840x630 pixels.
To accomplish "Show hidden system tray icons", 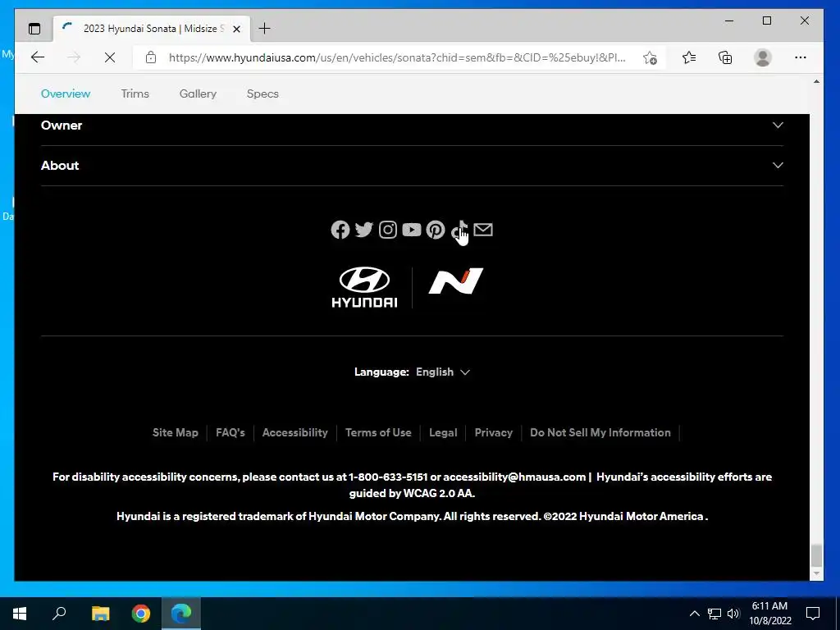I will pyautogui.click(x=694, y=614).
